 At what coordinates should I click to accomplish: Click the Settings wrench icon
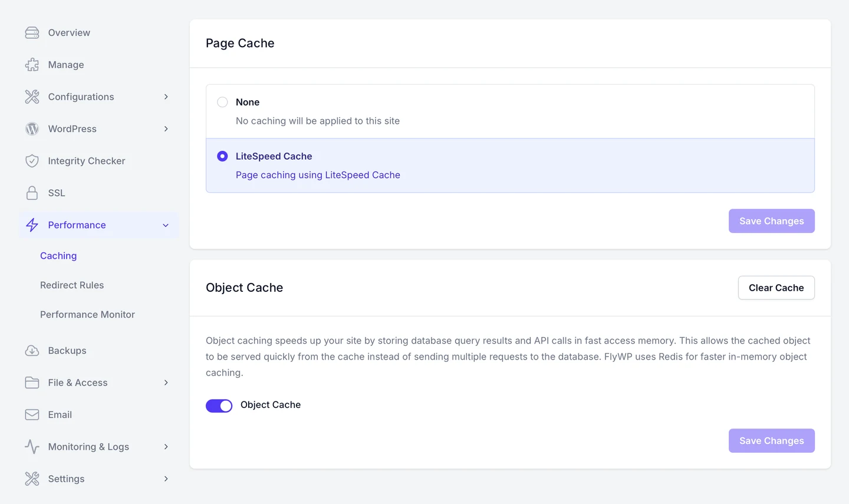(x=32, y=479)
